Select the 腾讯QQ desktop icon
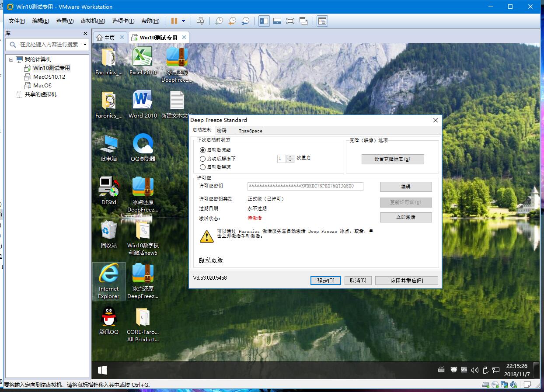The image size is (544, 392). 109,321
